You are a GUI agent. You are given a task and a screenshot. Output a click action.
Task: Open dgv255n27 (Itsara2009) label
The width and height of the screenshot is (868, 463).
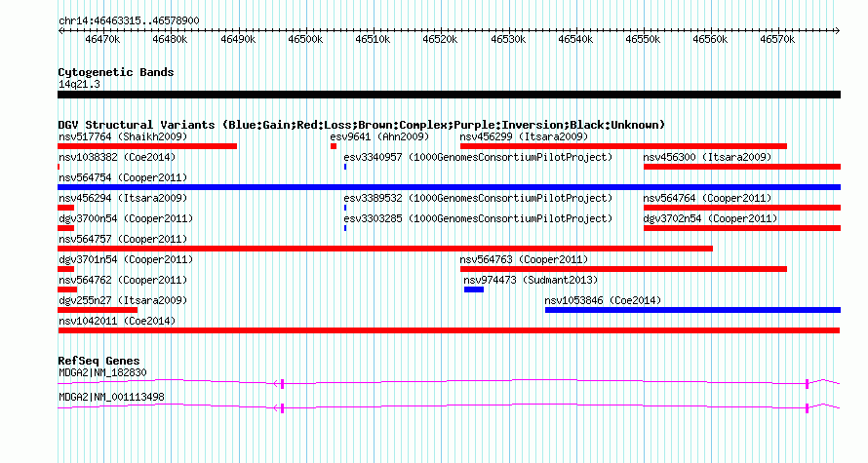point(123,300)
